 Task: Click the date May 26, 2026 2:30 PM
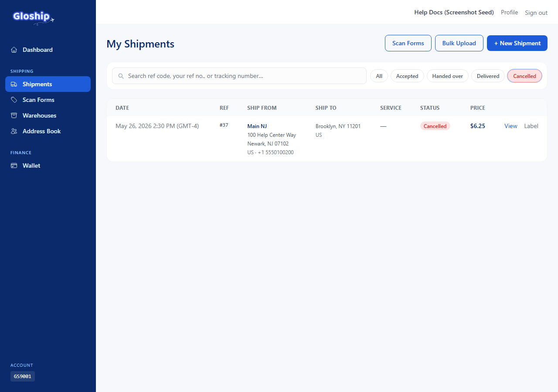click(x=157, y=126)
